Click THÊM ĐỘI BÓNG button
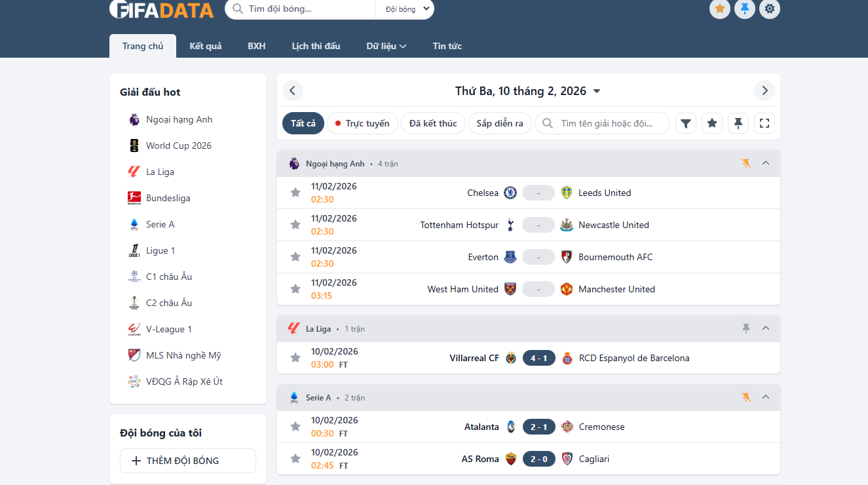868x485 pixels. (188, 461)
